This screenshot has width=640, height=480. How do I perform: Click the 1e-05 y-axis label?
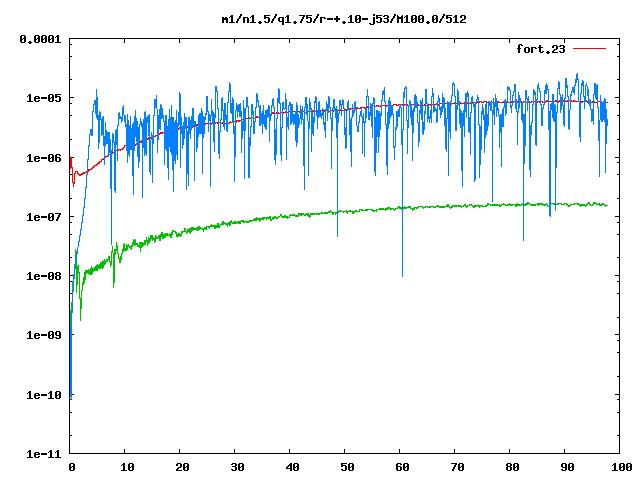coord(43,98)
